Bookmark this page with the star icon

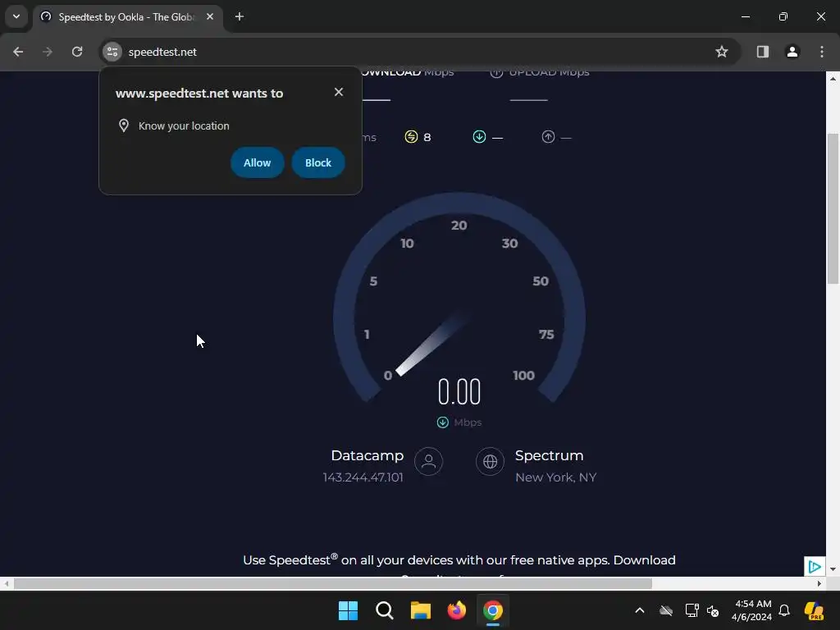[x=722, y=52]
